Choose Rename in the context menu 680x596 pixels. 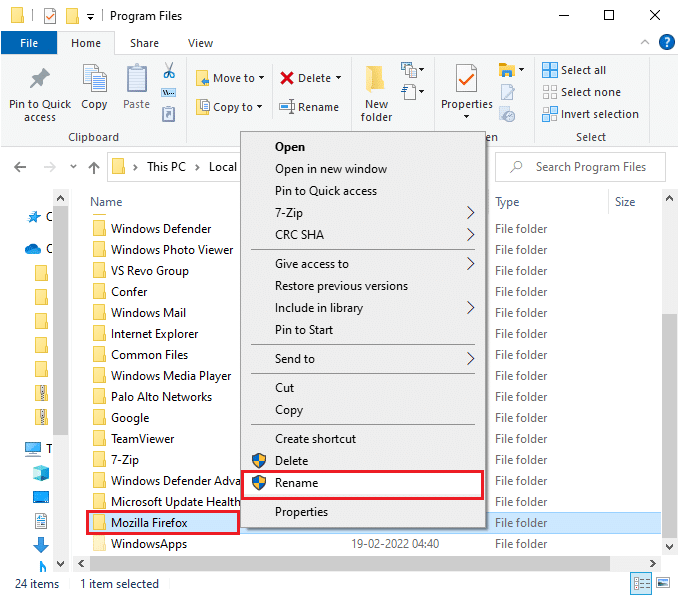[x=363, y=483]
